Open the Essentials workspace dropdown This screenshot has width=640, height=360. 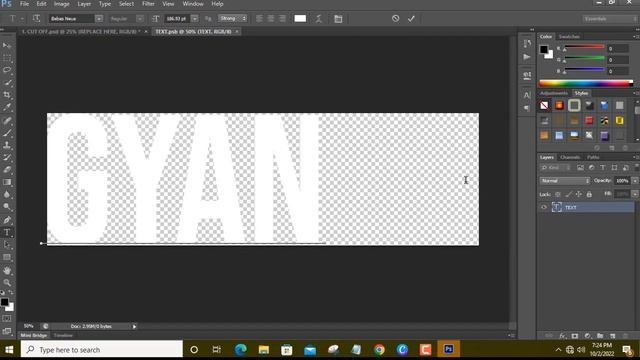(x=610, y=19)
